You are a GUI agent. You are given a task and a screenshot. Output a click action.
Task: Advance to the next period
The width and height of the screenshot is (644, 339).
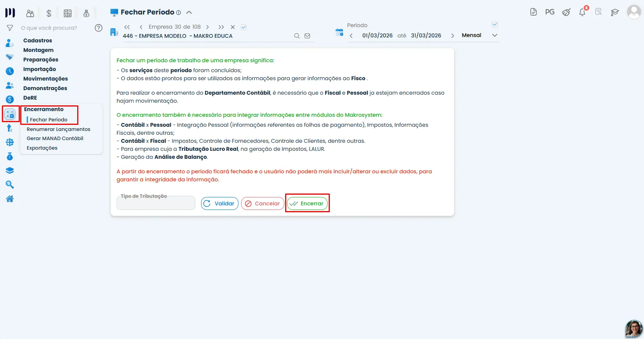point(453,36)
